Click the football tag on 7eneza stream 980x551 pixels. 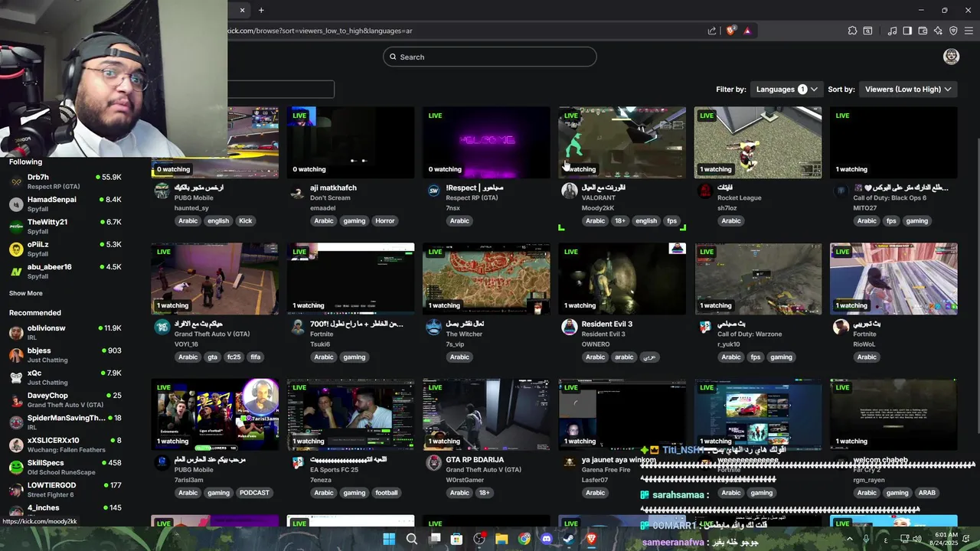[387, 493]
